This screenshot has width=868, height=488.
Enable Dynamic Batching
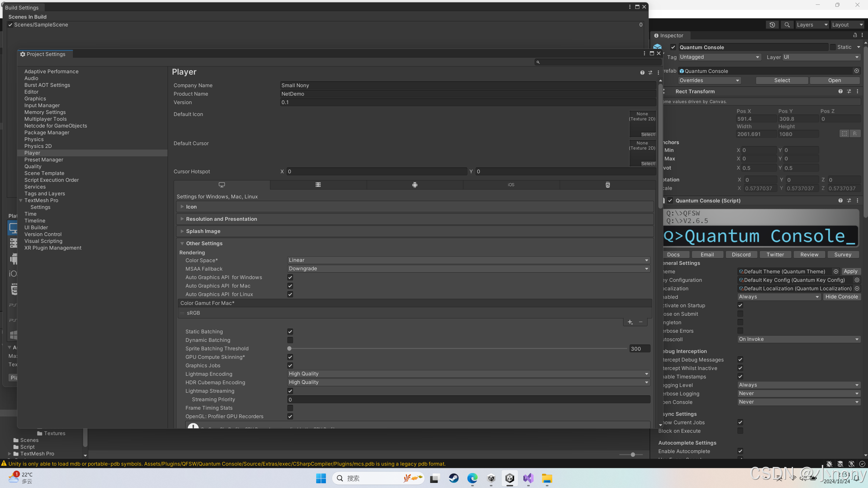290,340
